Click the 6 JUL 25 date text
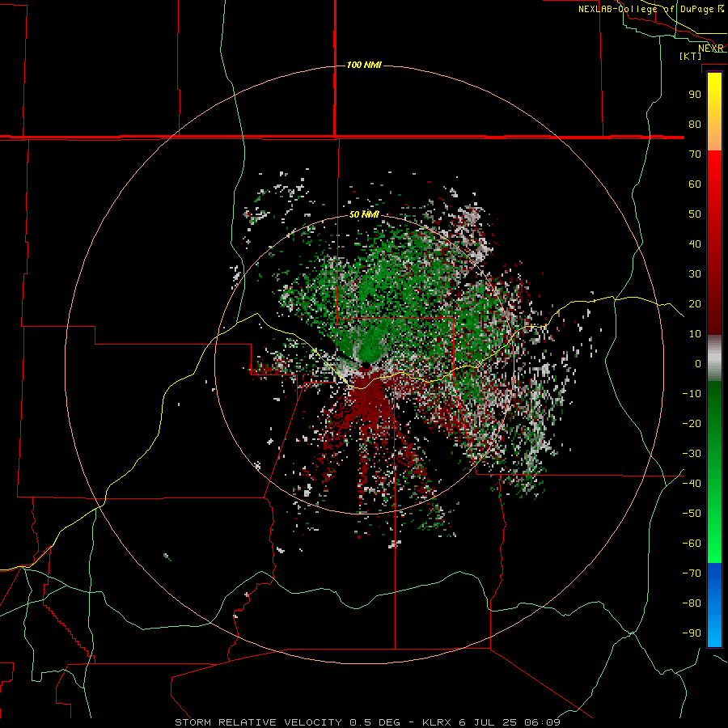 tap(489, 722)
